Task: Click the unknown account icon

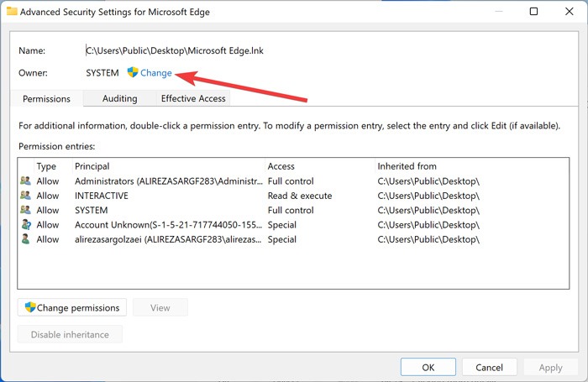Action: pos(26,224)
